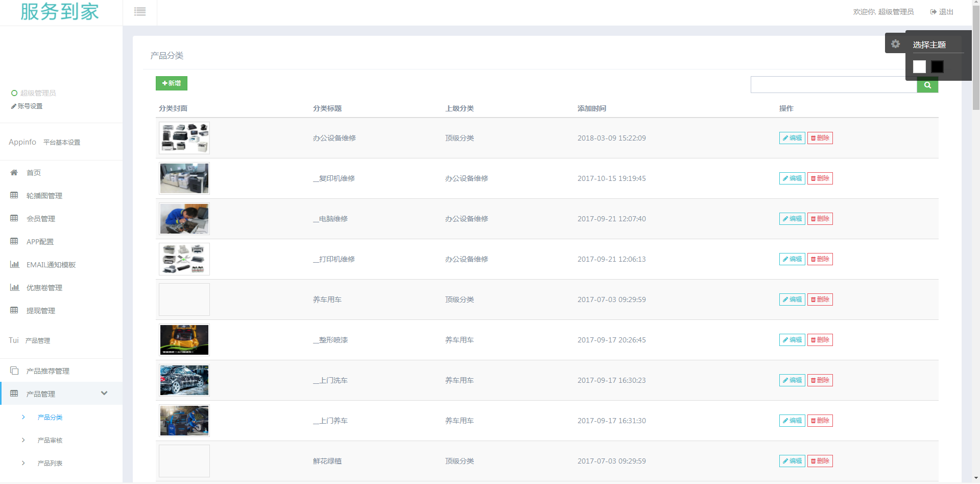This screenshot has height=484, width=980.
Task: Click the chart icon beside 优惠卷管理
Action: (14, 287)
